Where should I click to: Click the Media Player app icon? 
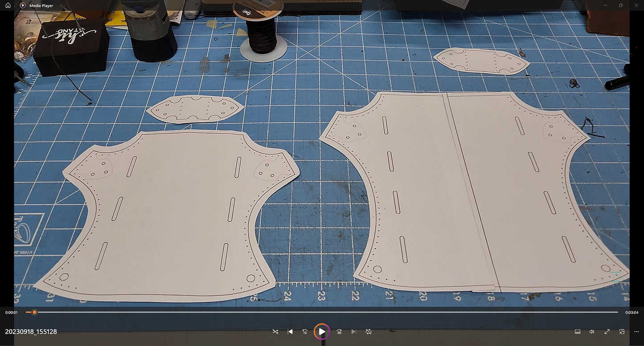(23, 5)
